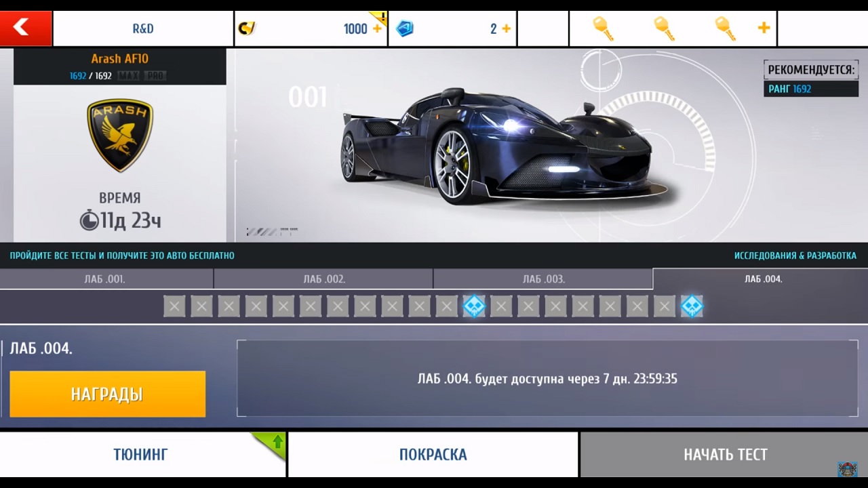Screen dimensions: 868x488
Task: Select the first blue skull test marker
Action: 474,306
